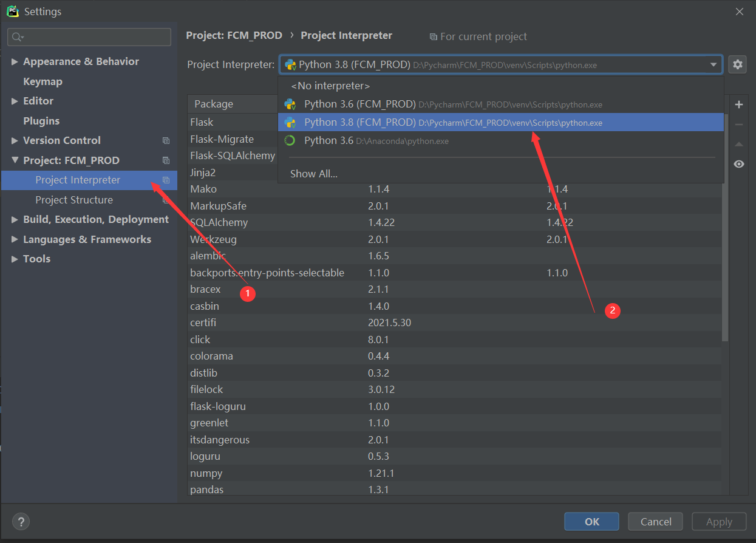The width and height of the screenshot is (756, 543).
Task: Choose Python 3.8 (FCM_PROD) interpreter
Action: click(501, 122)
